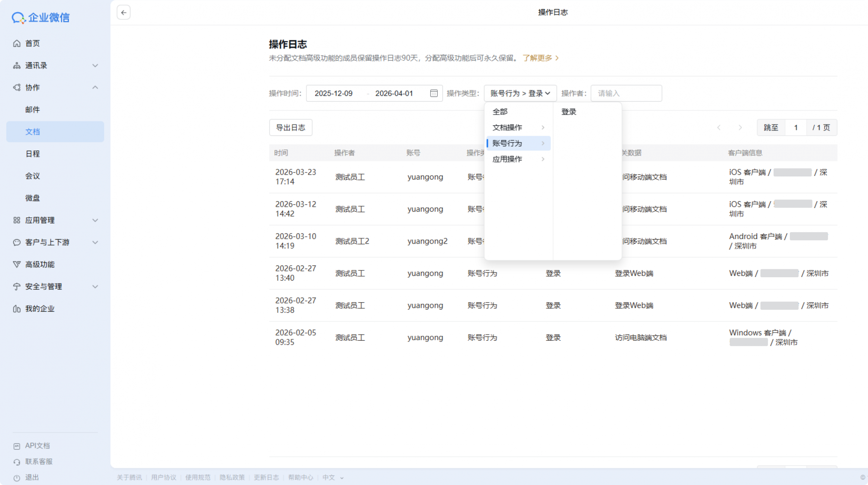The width and height of the screenshot is (868, 485).
Task: Open the 隐私政策 footer link
Action: (x=232, y=478)
